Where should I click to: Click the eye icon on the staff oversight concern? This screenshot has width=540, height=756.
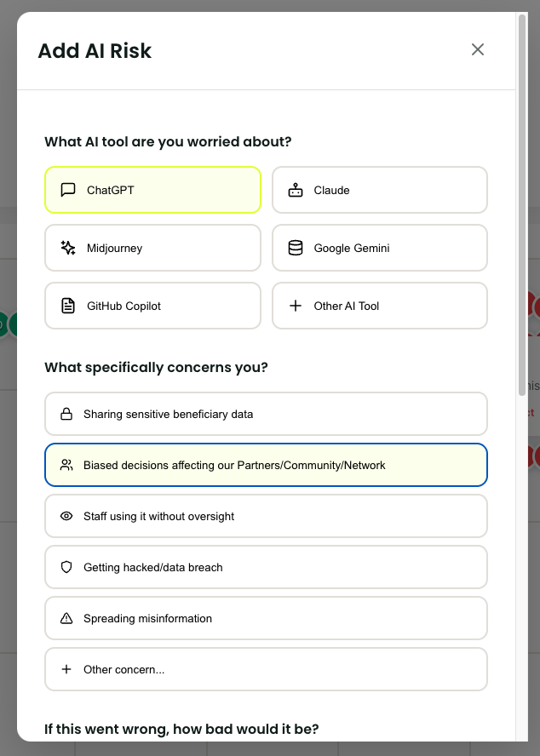[x=66, y=516]
